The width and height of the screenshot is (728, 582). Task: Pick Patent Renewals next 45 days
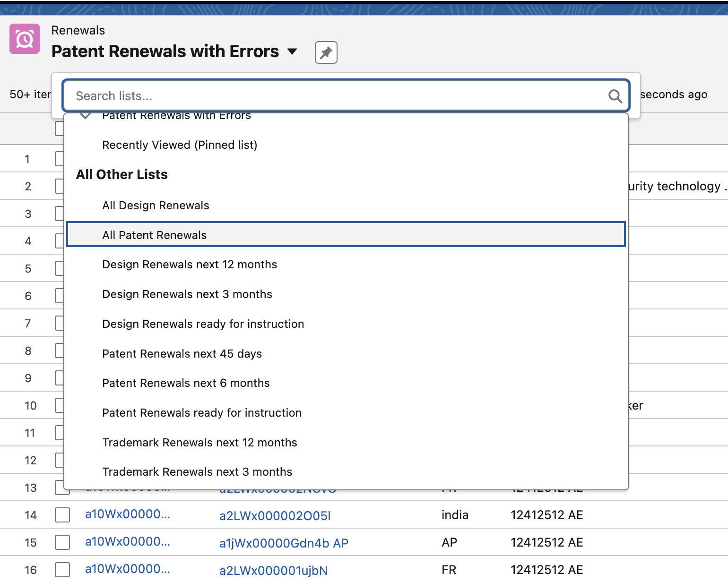[x=182, y=354]
